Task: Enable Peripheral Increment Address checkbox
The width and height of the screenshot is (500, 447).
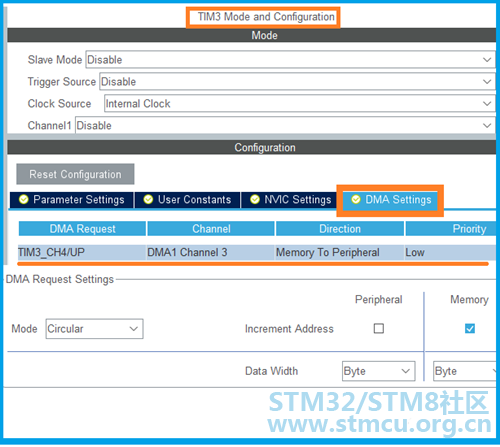Action: coord(379,329)
